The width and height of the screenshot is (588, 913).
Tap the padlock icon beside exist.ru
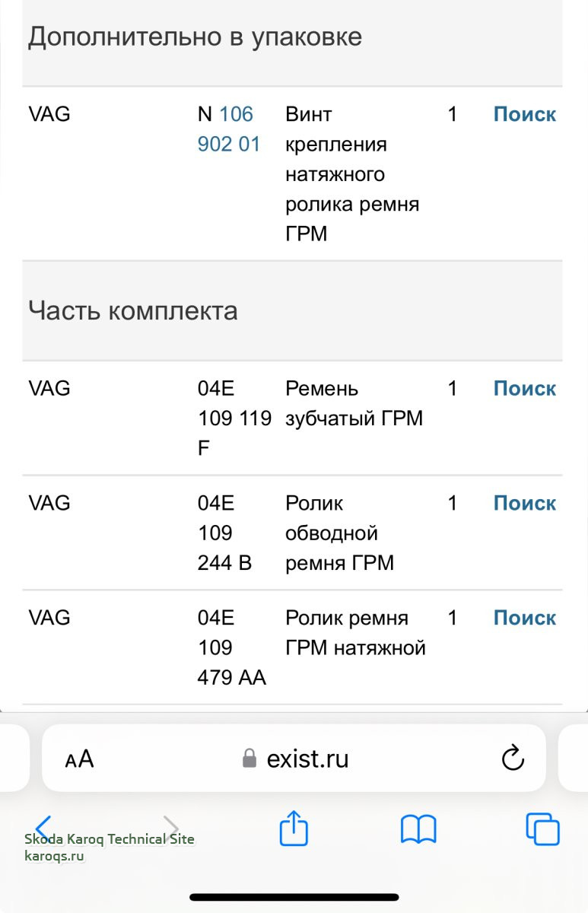[249, 759]
